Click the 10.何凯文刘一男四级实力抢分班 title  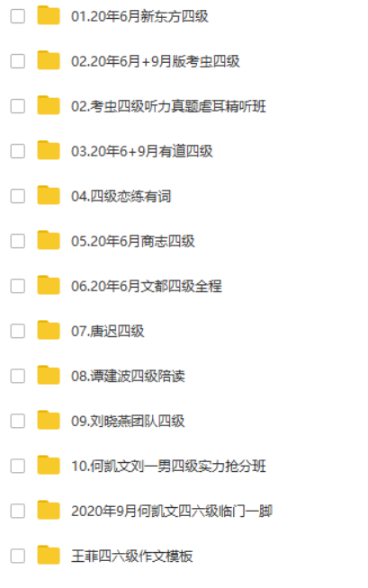click(x=168, y=466)
